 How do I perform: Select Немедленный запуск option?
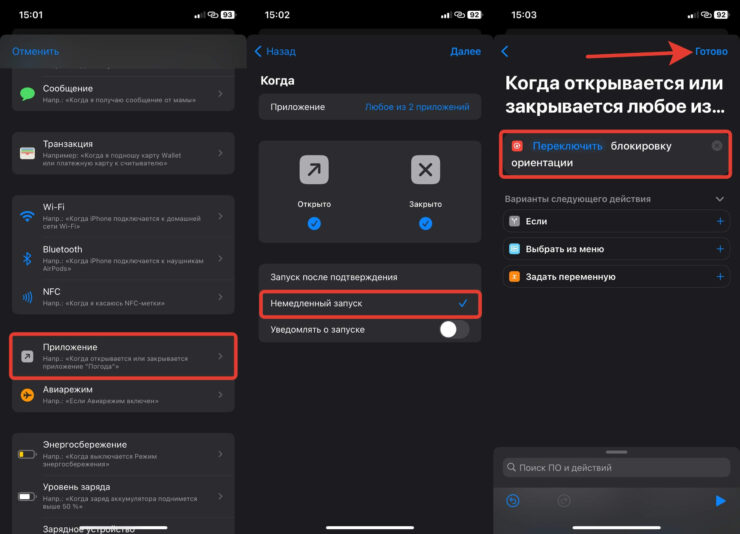pos(369,303)
